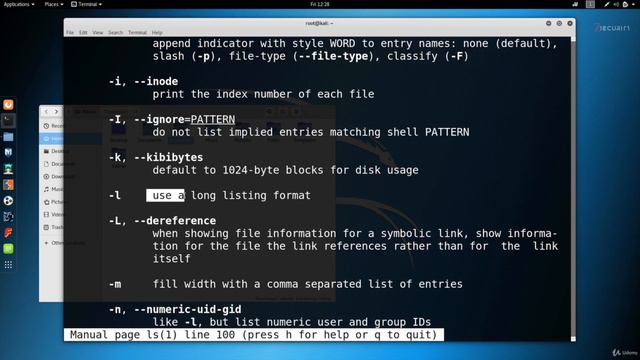Click the "-i, --inode" option text

point(143,81)
